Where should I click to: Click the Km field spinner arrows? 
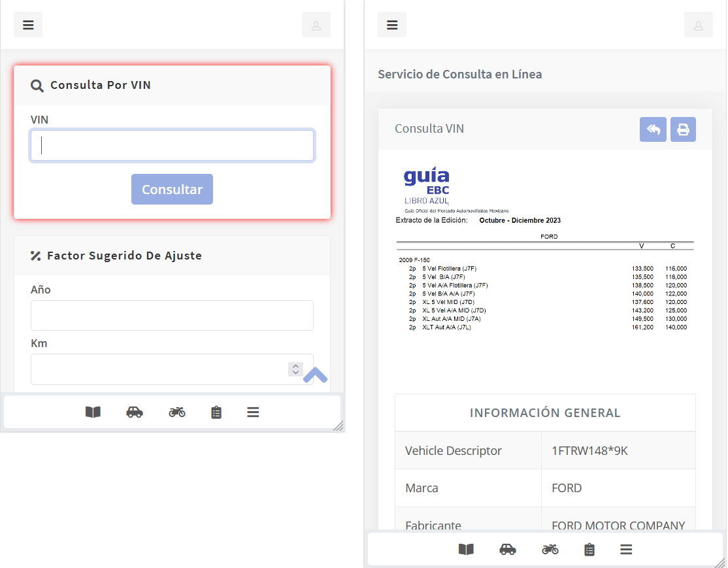pyautogui.click(x=295, y=369)
